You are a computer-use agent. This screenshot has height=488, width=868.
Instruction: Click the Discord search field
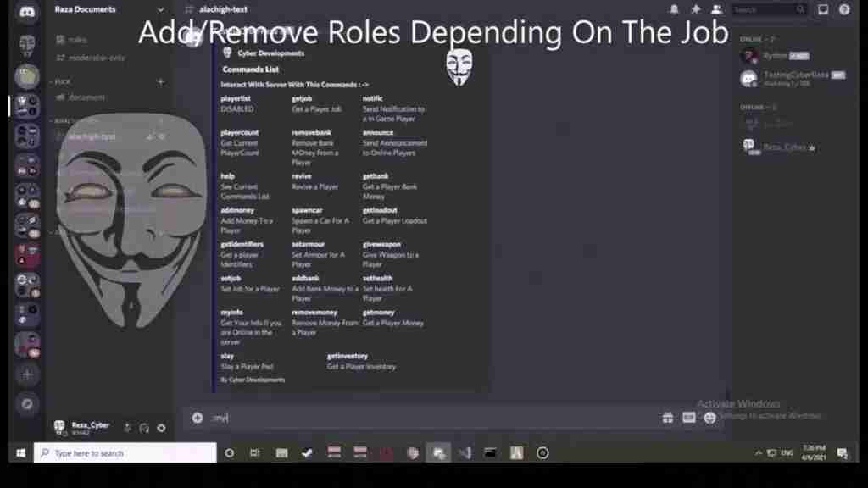[767, 9]
